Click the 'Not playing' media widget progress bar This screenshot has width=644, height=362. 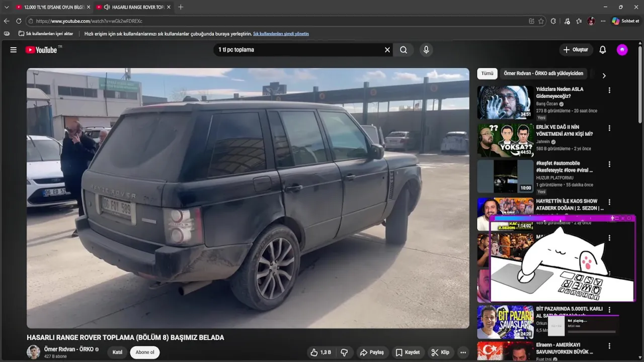tap(592, 332)
